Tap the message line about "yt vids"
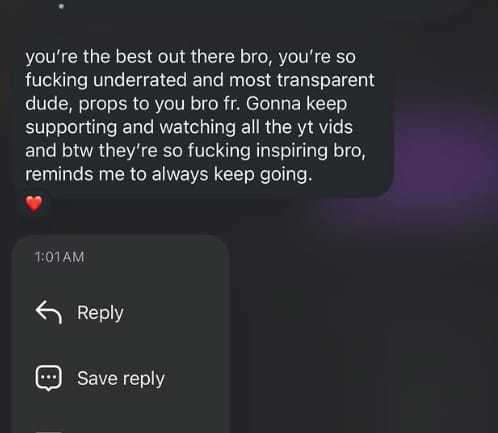Viewport: 498px width, 433px height. click(x=189, y=127)
